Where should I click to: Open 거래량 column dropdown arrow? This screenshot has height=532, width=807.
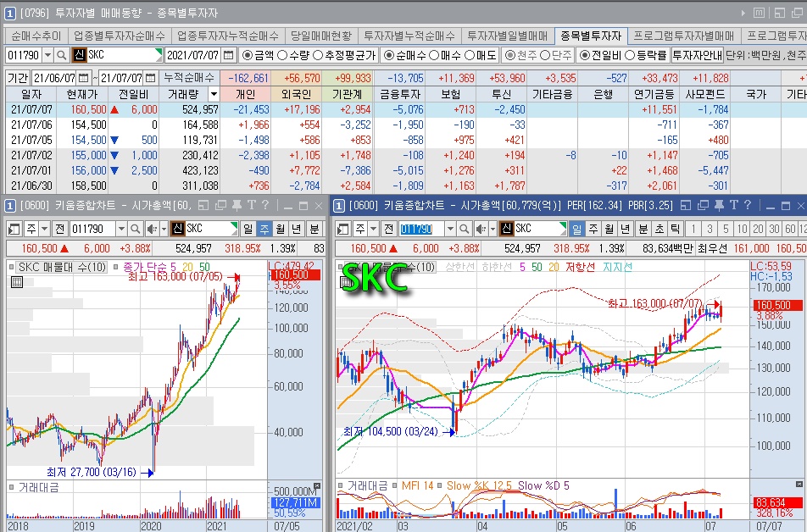click(x=214, y=94)
